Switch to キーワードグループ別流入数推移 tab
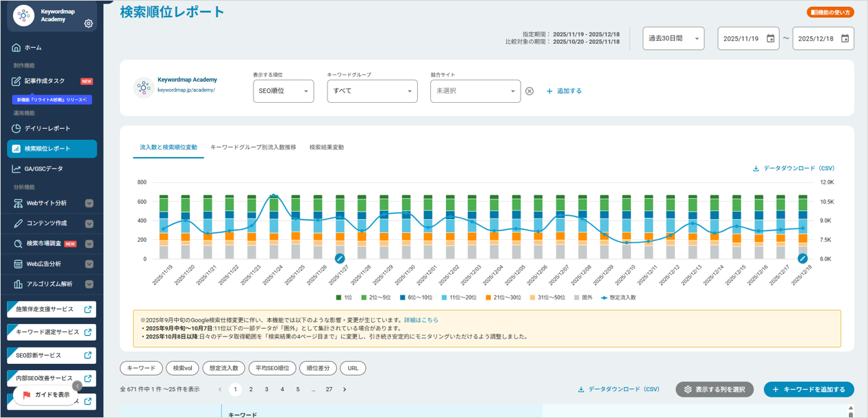Screen dimensions: 868x418 click(253, 147)
